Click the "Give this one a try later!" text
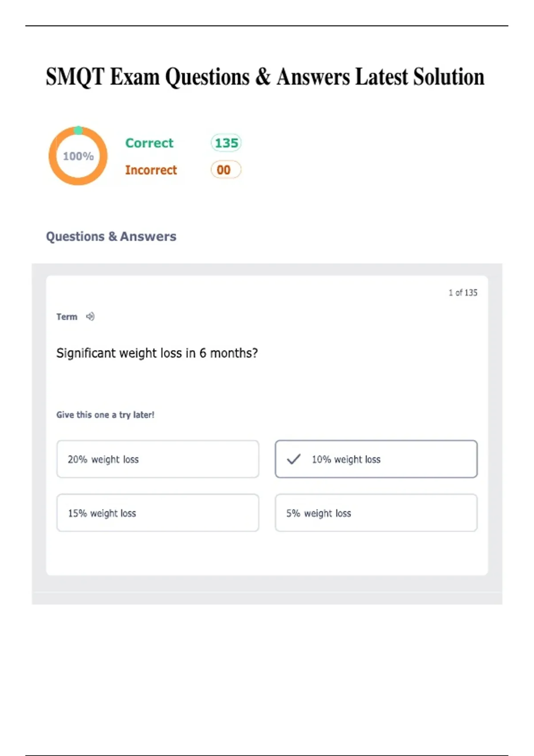The width and height of the screenshot is (534, 756). click(105, 414)
